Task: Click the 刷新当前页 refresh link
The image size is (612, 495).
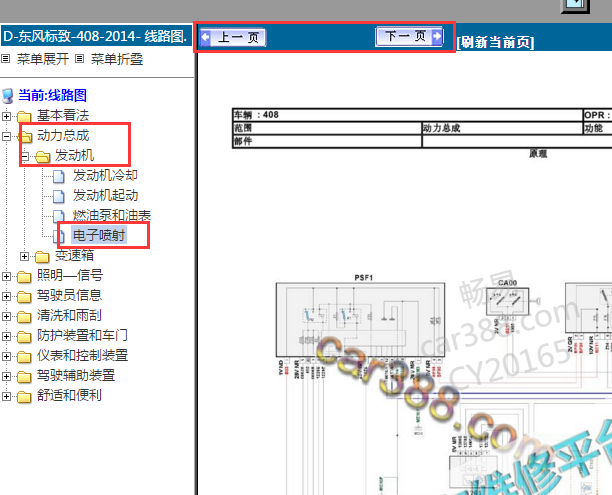Action: pyautogui.click(x=495, y=42)
